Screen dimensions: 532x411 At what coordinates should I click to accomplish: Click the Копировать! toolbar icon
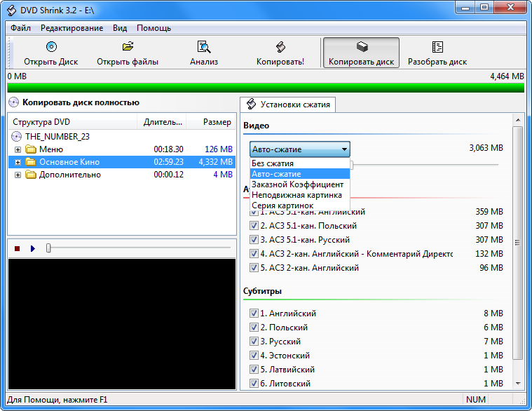(x=280, y=47)
